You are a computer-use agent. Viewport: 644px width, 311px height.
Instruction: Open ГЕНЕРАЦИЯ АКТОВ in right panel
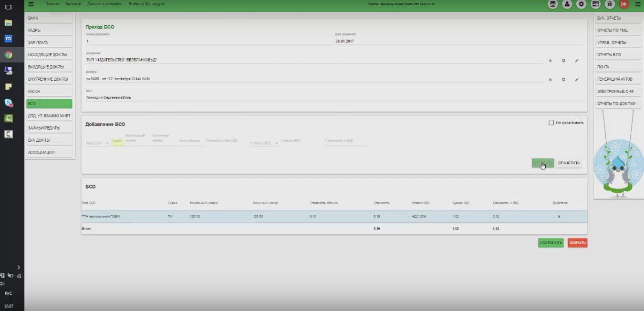coord(619,79)
